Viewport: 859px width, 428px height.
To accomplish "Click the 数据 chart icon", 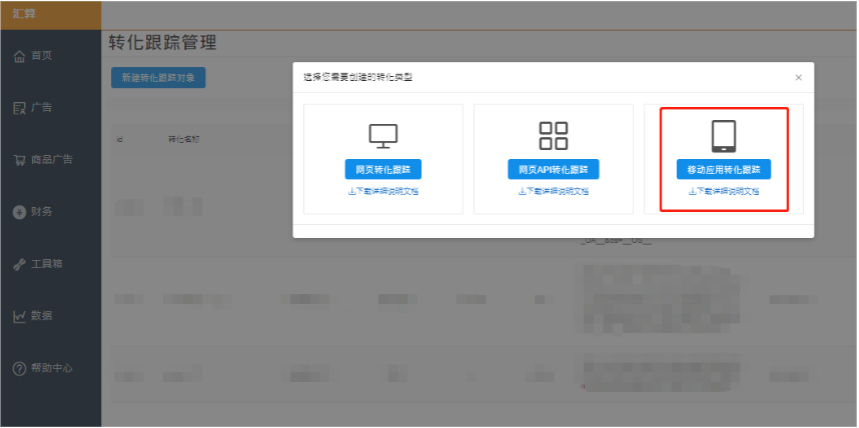I will coord(19,316).
